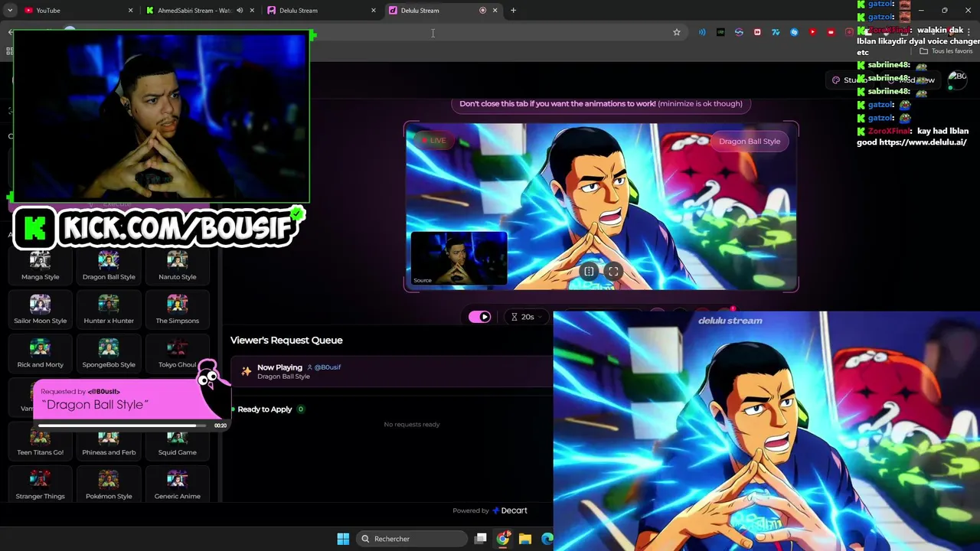This screenshot has height=551, width=980.
Task: Click the Source webcam thumbnail
Action: (x=459, y=259)
